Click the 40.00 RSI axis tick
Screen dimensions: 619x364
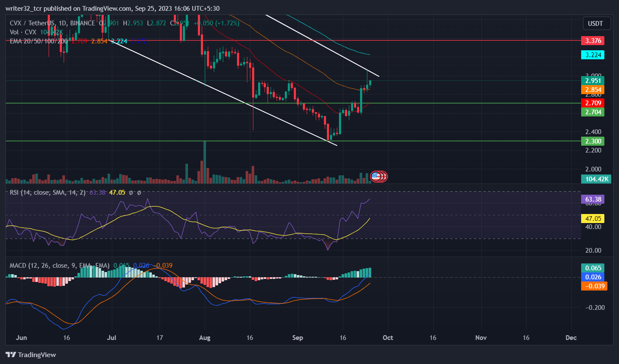point(593,227)
